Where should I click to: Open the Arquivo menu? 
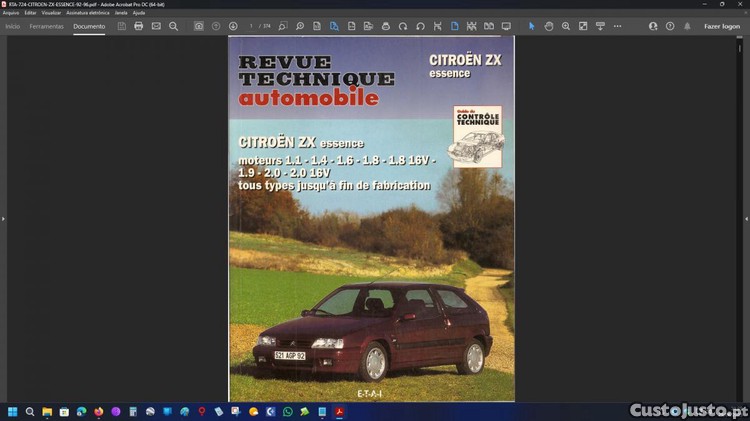[11, 12]
